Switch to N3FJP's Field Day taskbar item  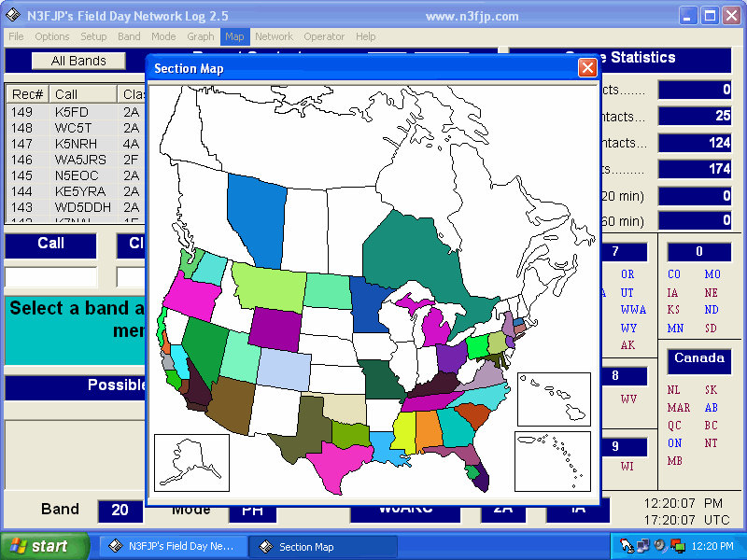[x=174, y=546]
